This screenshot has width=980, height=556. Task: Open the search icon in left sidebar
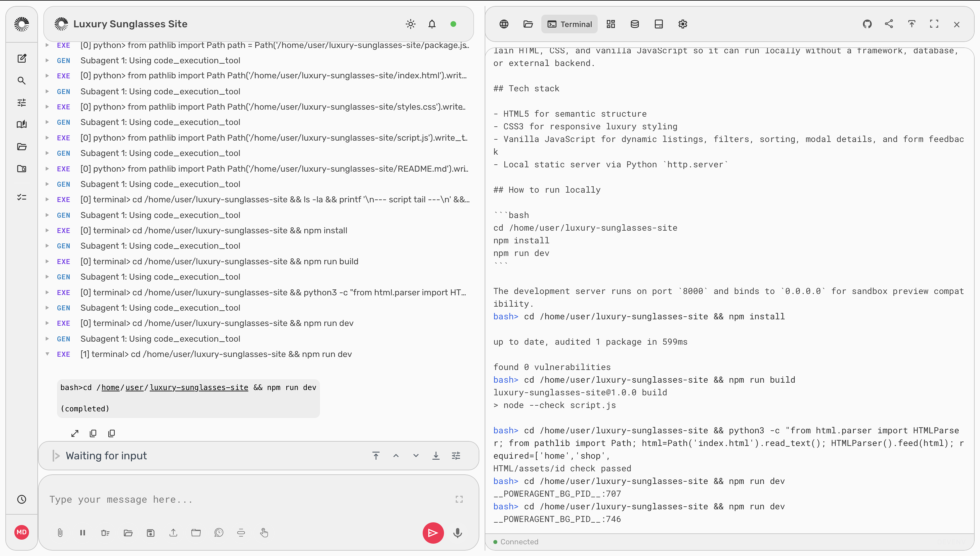click(22, 81)
